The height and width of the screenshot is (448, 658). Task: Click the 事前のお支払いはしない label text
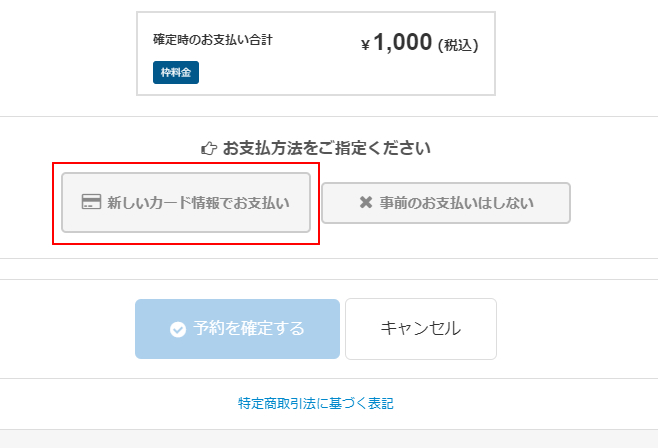(x=456, y=203)
